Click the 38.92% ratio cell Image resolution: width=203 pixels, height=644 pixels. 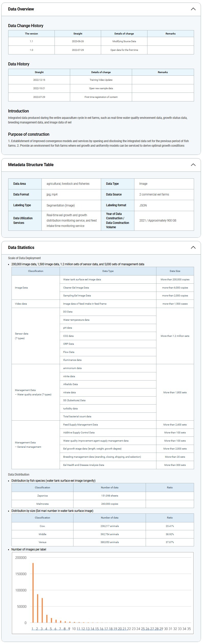(169, 534)
